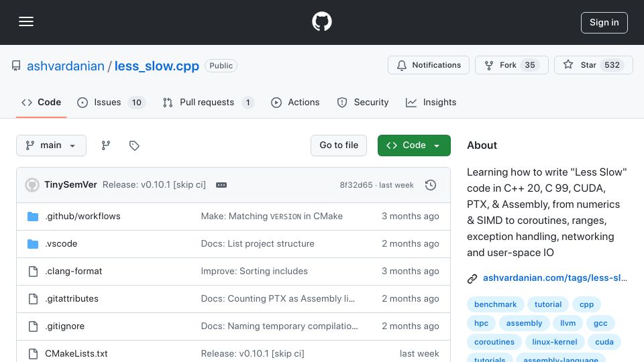Image resolution: width=644 pixels, height=362 pixels.
Task: Select the cuda topic tag
Action: pos(604,343)
